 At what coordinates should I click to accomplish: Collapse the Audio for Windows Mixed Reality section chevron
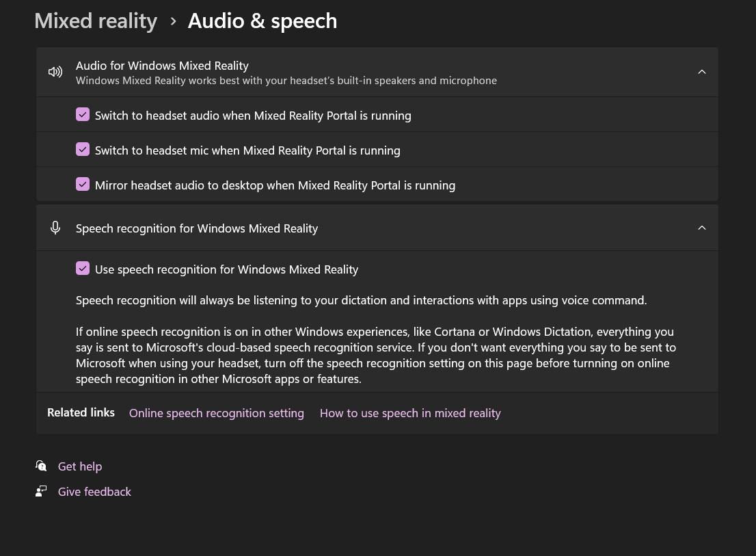(x=702, y=72)
